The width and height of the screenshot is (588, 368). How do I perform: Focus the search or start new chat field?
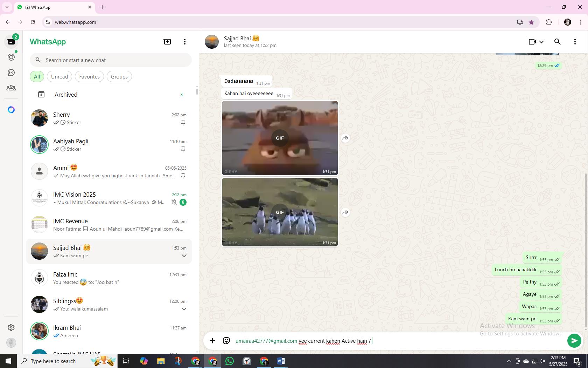pos(111,60)
